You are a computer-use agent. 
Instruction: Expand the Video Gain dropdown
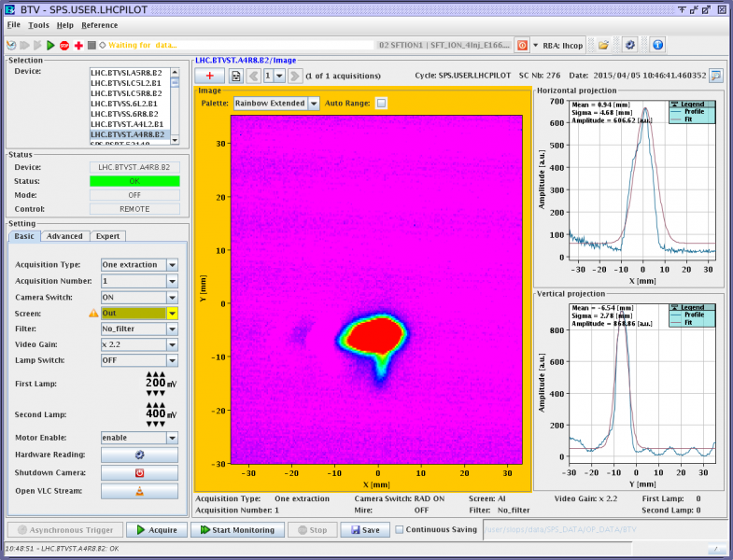pyautogui.click(x=172, y=345)
